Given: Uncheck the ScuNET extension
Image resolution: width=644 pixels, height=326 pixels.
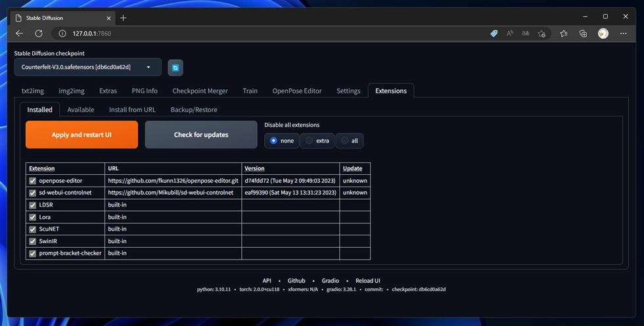Looking at the screenshot, I should click(x=32, y=229).
